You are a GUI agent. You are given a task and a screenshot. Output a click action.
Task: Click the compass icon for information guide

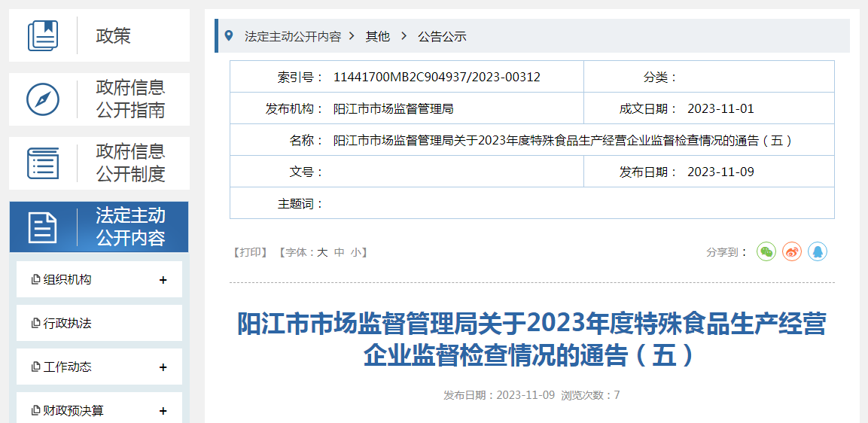(x=43, y=99)
